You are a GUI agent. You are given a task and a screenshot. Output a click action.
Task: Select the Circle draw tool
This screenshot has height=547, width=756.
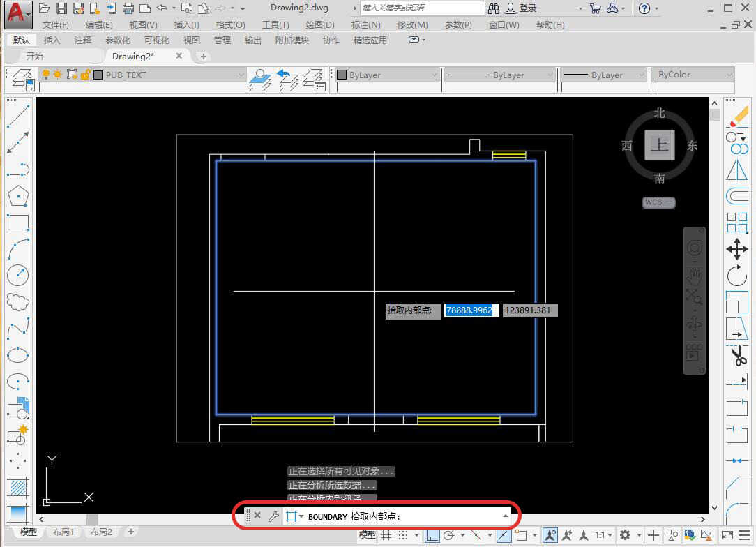point(18,276)
